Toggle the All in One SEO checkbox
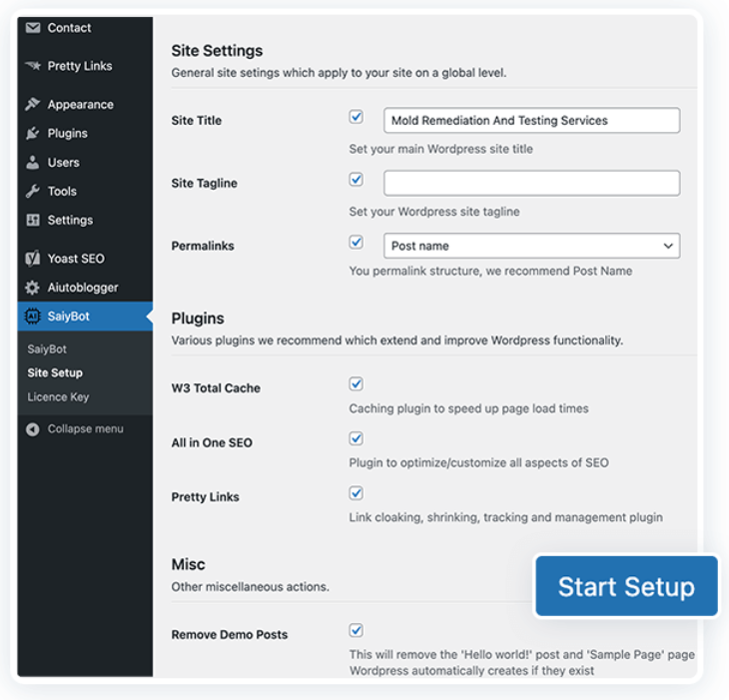729x700 pixels. (x=357, y=438)
